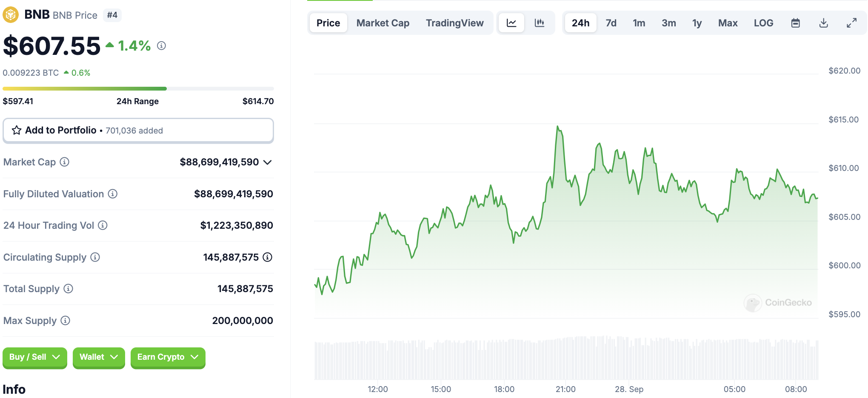The width and height of the screenshot is (868, 398).
Task: Click the Market Cap info icon
Action: point(64,162)
